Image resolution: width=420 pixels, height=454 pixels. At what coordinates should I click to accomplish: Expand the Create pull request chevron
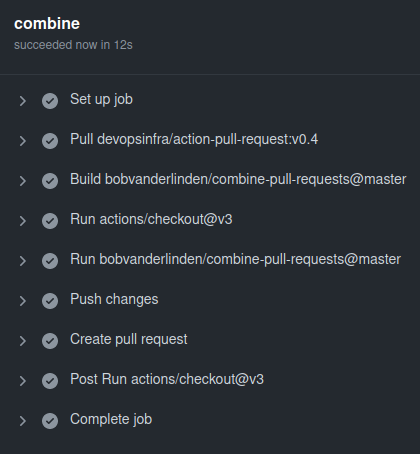[23, 341]
